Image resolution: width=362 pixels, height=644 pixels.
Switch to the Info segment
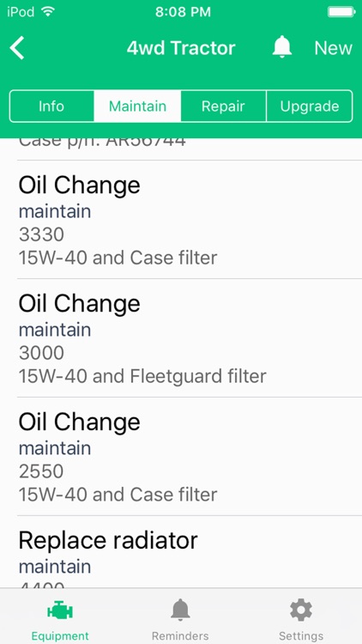point(51,106)
